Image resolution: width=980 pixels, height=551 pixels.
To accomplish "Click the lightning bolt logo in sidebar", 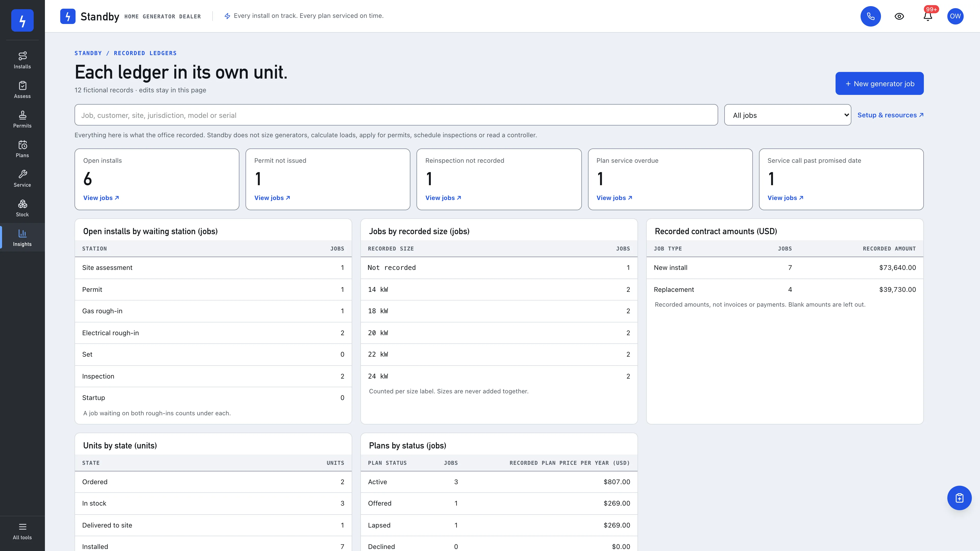I will pos(22,20).
